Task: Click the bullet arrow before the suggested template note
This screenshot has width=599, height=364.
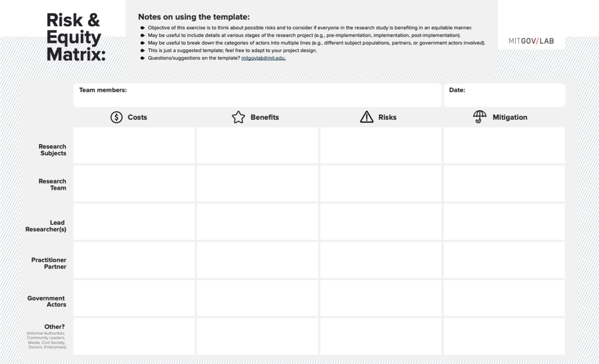Action: pos(142,50)
